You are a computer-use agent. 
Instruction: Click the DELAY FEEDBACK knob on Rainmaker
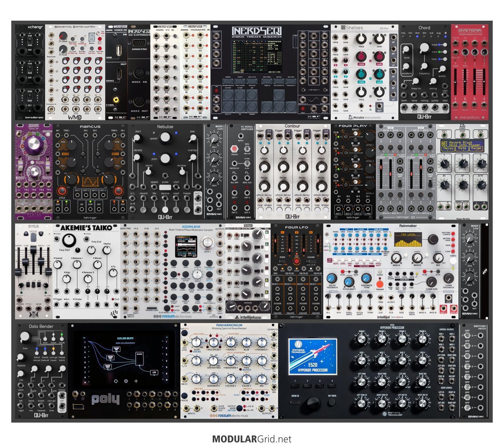pos(332,278)
